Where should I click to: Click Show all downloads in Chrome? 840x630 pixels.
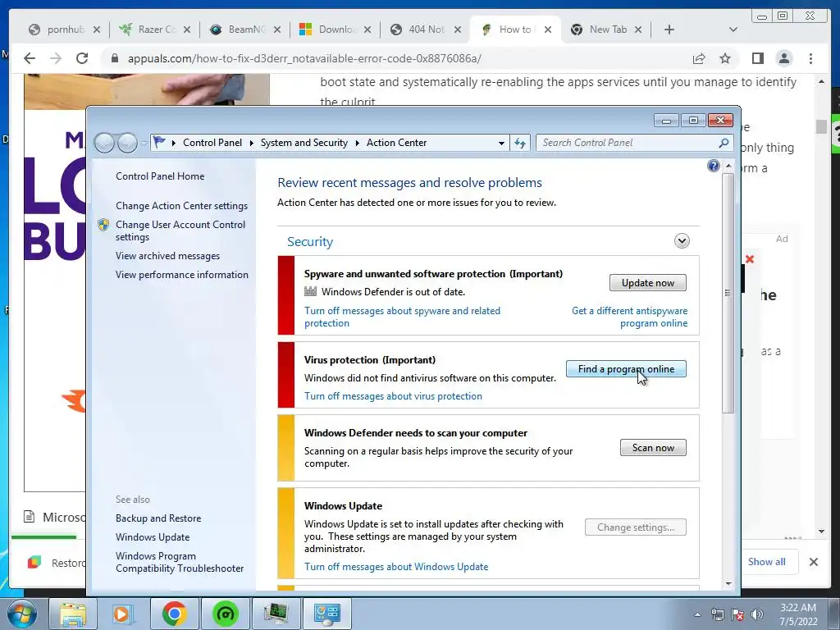point(767,562)
